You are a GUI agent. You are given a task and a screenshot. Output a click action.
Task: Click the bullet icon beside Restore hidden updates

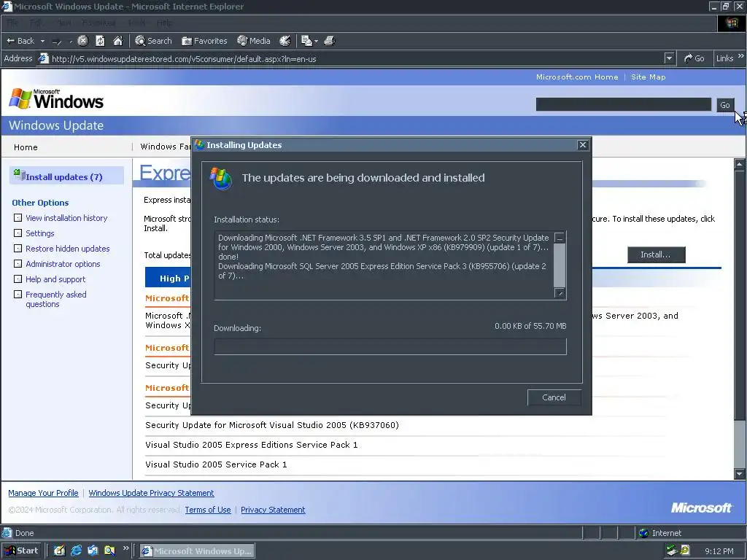18,248
